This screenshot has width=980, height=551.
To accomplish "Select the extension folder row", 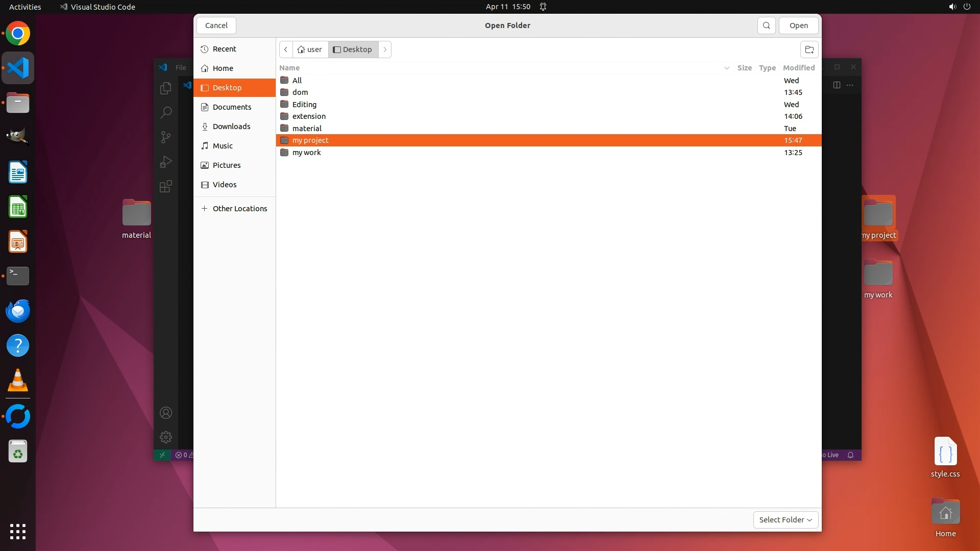I will [309, 116].
